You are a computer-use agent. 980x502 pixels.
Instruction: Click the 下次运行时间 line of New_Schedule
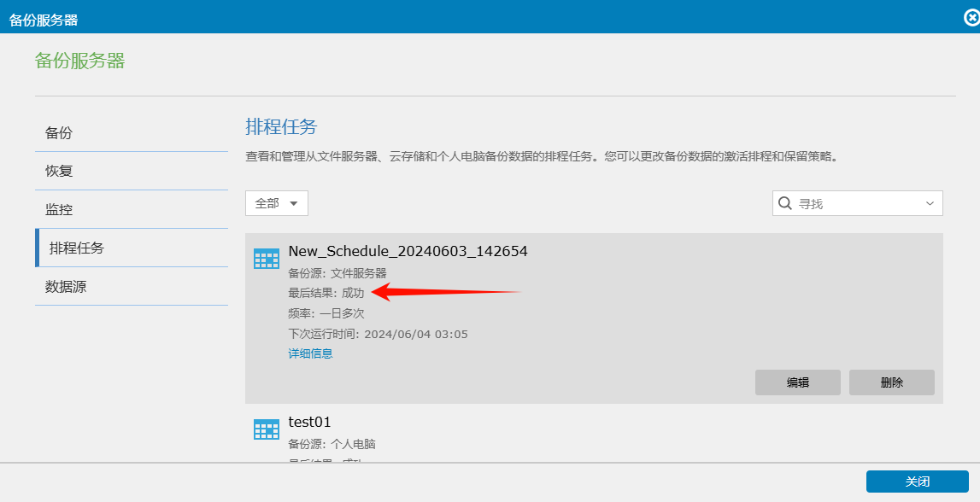pyautogui.click(x=378, y=334)
